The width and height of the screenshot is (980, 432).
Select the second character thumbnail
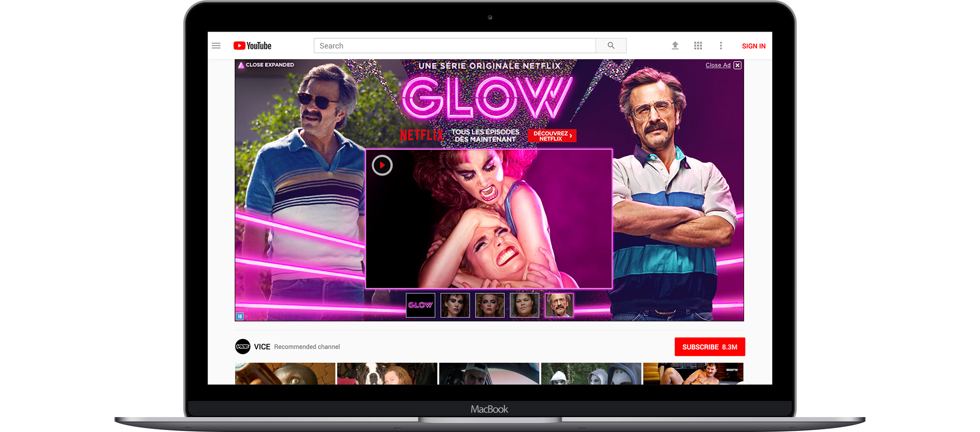click(x=455, y=305)
